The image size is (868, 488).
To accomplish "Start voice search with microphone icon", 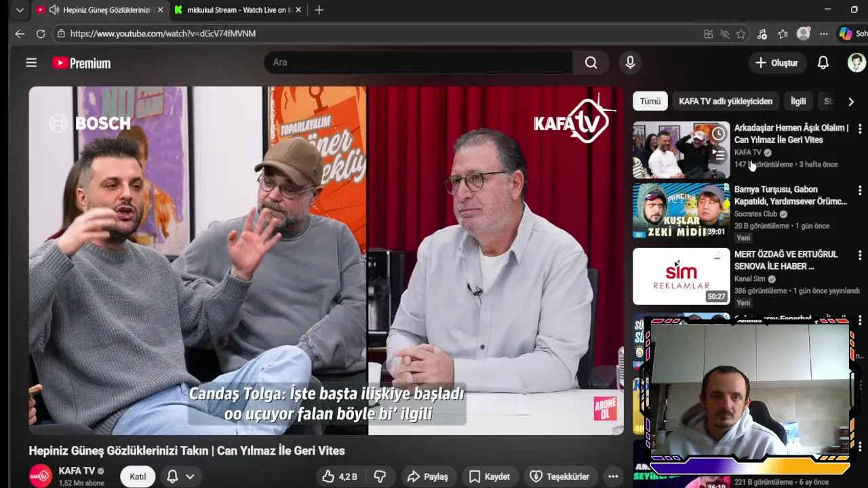I will click(630, 62).
